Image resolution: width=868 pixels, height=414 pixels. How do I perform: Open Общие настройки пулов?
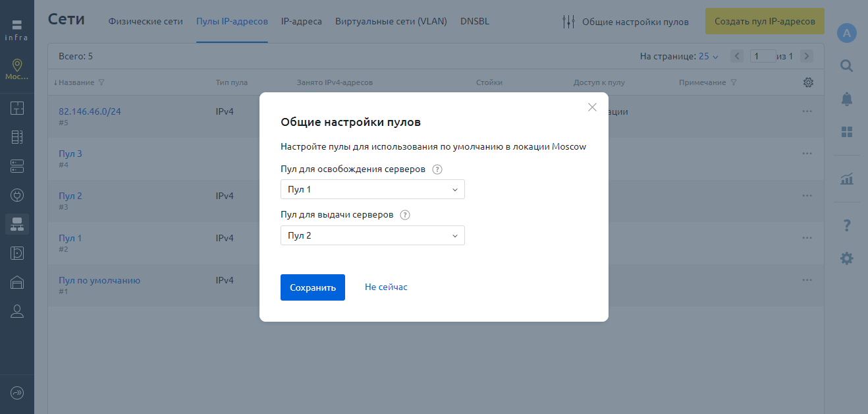tap(625, 22)
